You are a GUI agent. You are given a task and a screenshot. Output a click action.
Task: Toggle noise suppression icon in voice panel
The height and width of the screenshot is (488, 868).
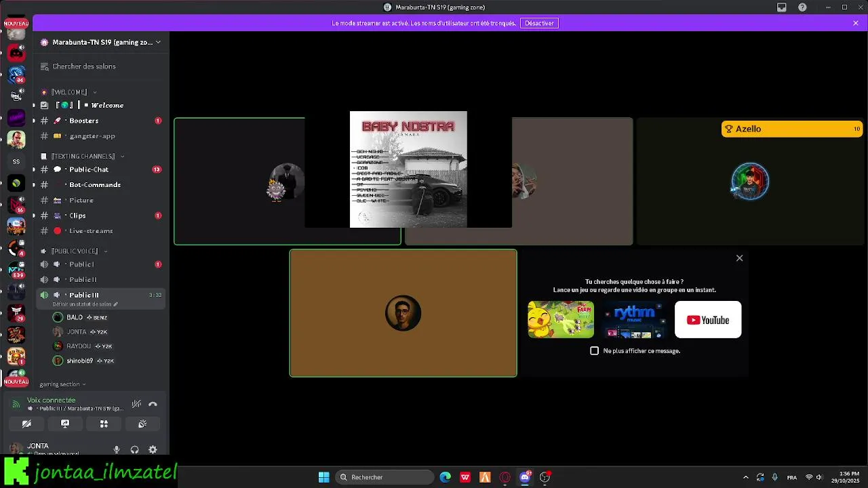136,404
